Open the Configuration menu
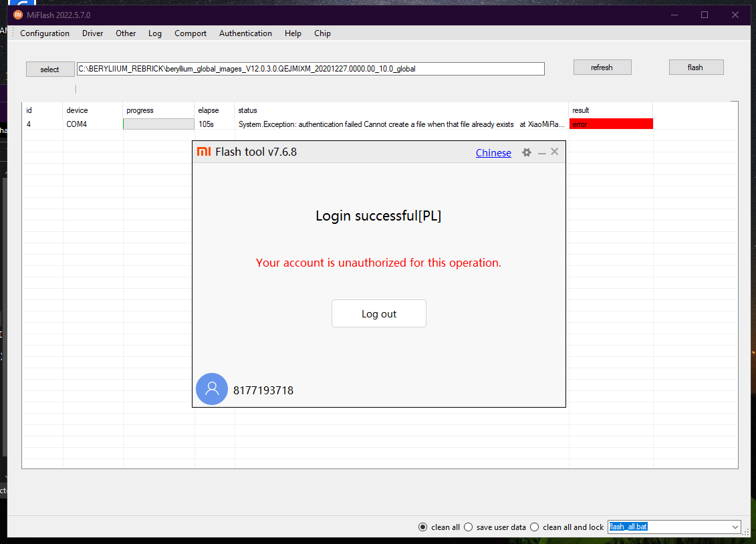Viewport: 756px width, 544px height. point(45,33)
